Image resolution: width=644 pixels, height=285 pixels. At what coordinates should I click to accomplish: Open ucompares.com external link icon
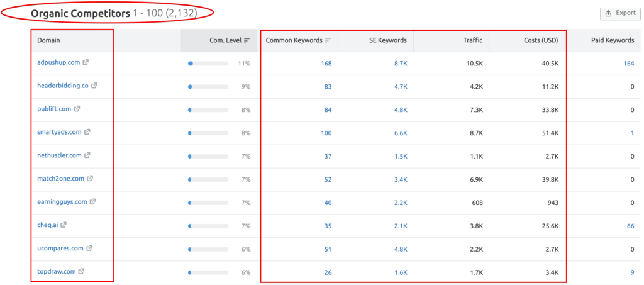(89, 248)
